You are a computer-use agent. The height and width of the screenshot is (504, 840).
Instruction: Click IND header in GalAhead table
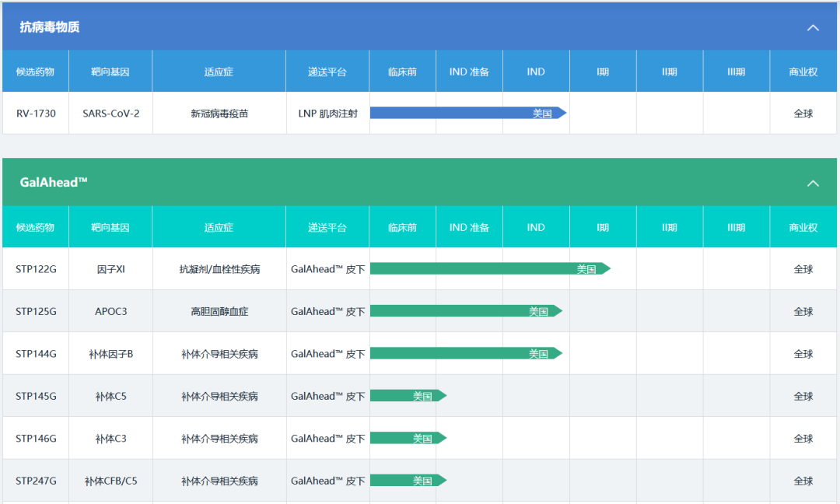click(x=536, y=227)
